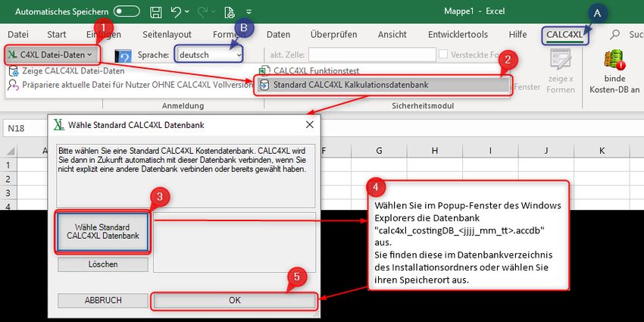This screenshot has width=644, height=322.
Task: Select column J header
Action: 546,151
